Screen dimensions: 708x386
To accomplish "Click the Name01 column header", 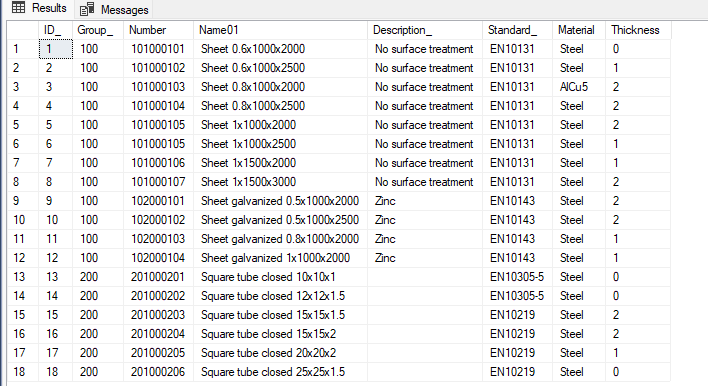I will [280, 30].
